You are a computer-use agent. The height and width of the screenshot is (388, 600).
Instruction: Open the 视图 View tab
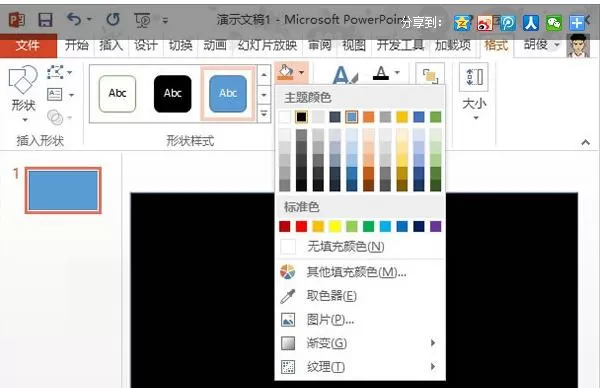pos(354,45)
